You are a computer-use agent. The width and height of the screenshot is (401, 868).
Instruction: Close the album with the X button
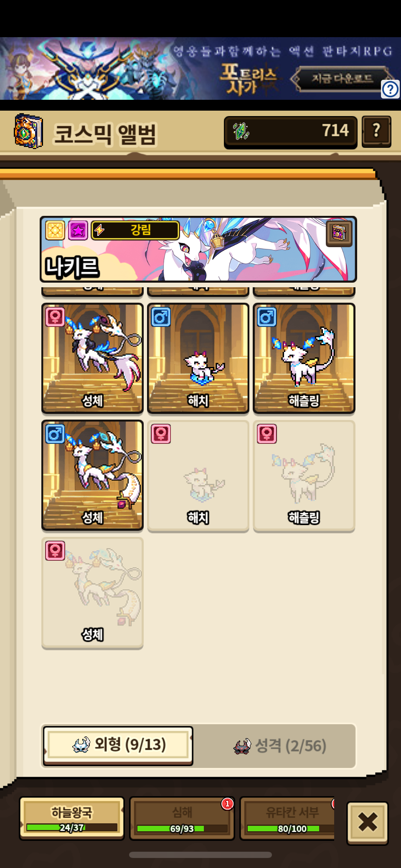click(x=368, y=822)
